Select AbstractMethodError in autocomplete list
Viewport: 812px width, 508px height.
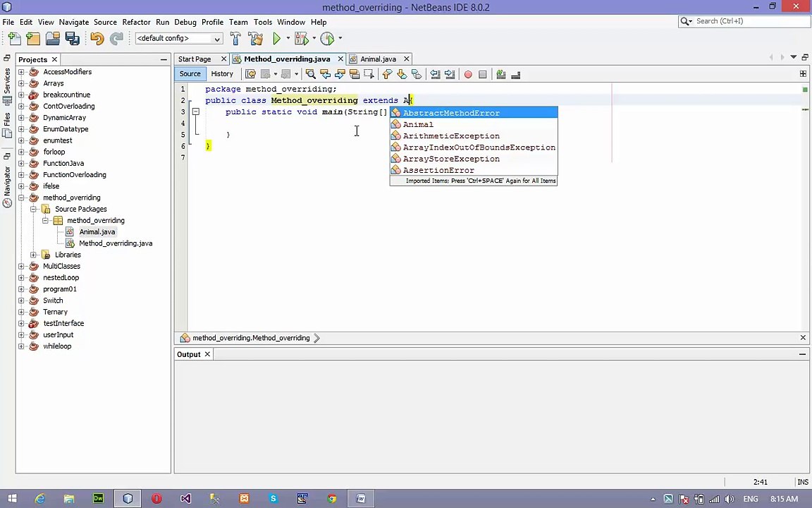coord(474,113)
